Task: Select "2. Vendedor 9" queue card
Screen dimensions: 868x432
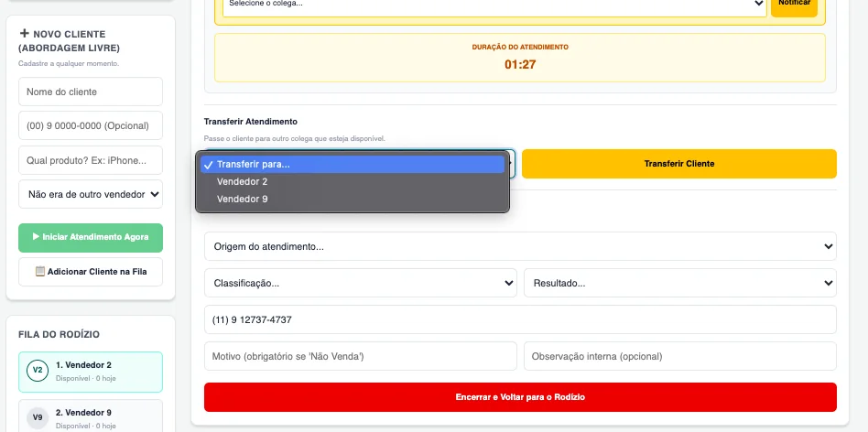Action: [x=91, y=416]
